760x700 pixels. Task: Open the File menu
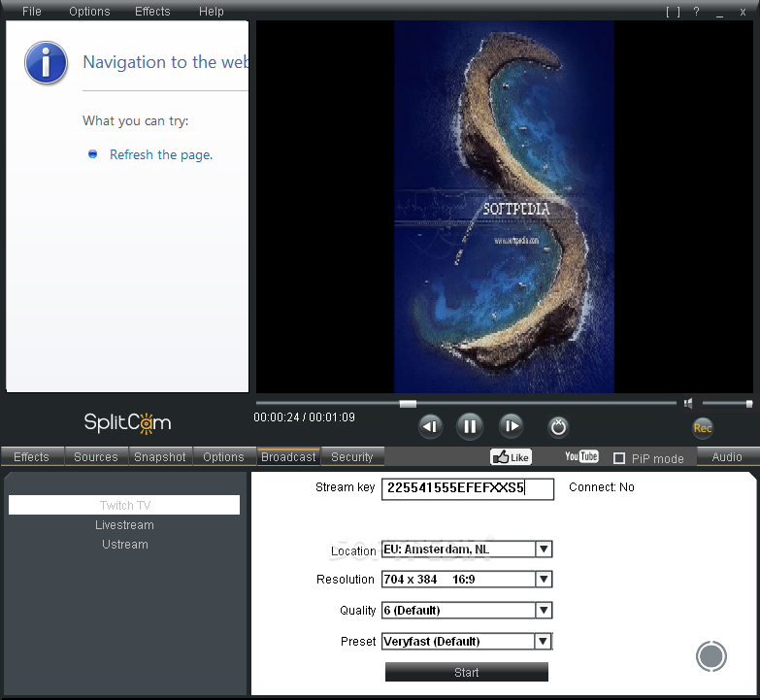32,11
